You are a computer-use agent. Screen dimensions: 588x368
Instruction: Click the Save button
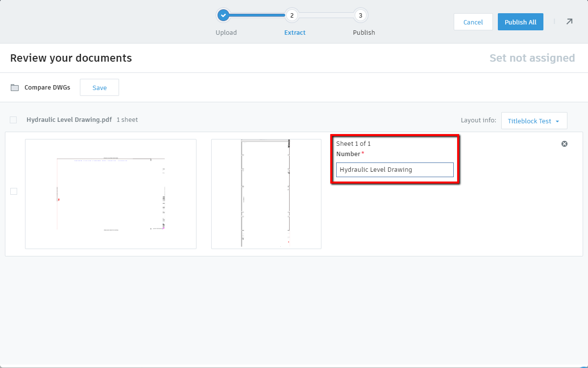coord(99,88)
